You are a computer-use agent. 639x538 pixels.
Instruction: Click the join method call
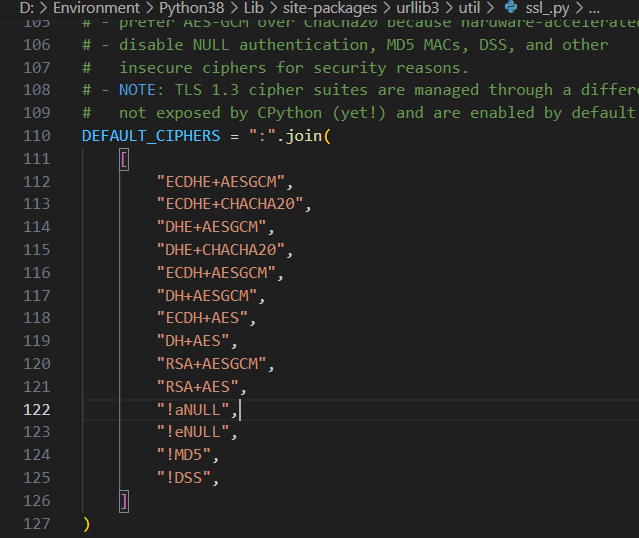304,136
